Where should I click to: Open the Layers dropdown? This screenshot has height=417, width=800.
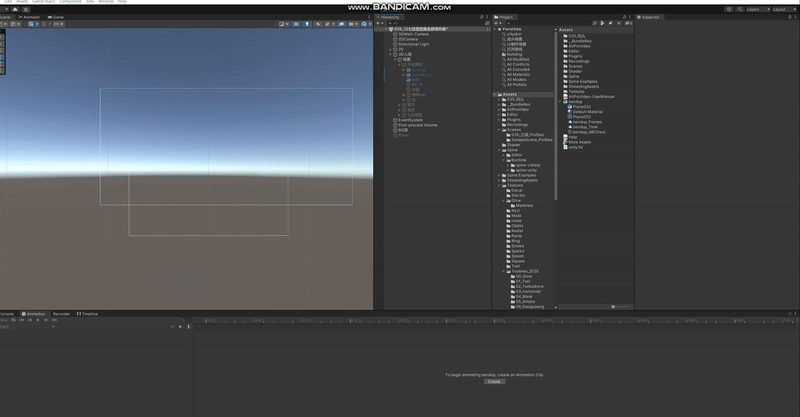pyautogui.click(x=758, y=9)
